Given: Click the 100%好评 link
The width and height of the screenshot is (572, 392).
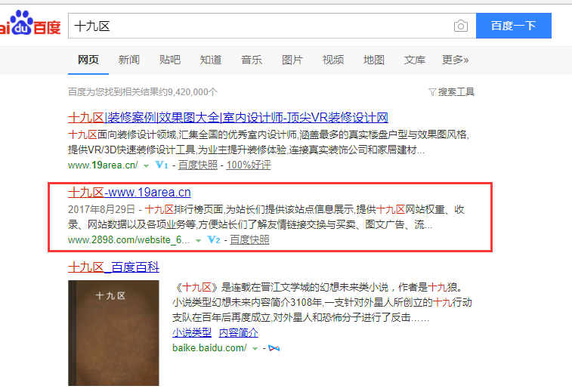Looking at the screenshot, I should tap(249, 165).
